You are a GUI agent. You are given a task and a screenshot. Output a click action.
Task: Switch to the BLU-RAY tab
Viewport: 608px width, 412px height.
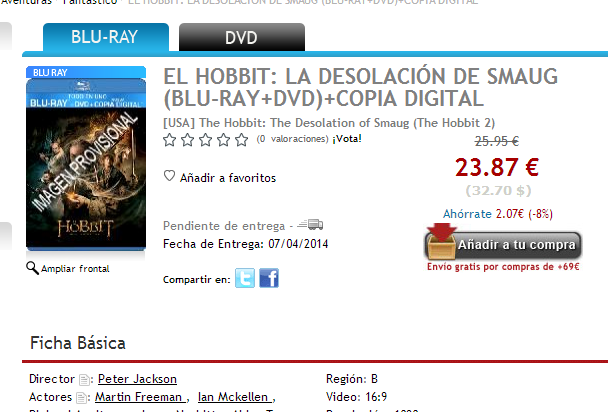106,37
